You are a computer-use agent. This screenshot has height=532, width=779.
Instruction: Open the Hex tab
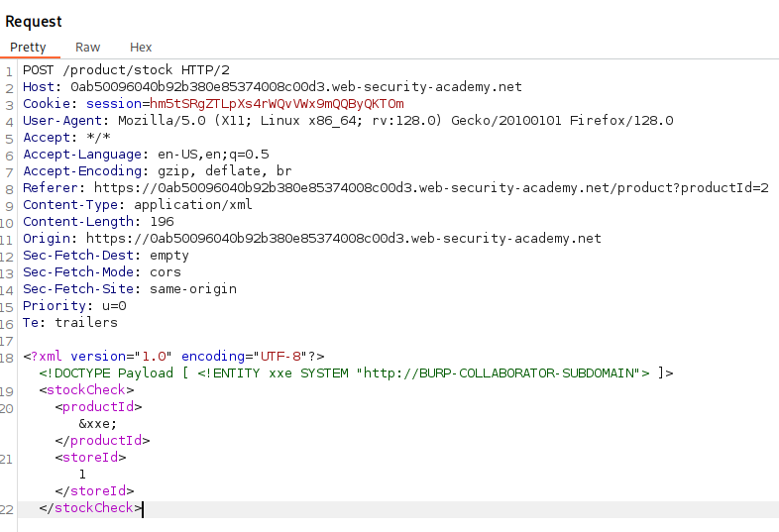coord(141,48)
